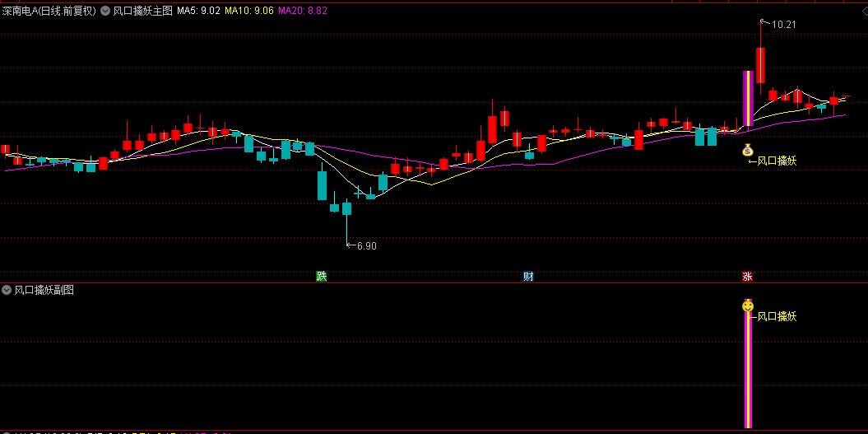Viewport: 868px width, 434px height.
Task: Click the magenta-yellow signal candle in main chart
Action: [748, 99]
